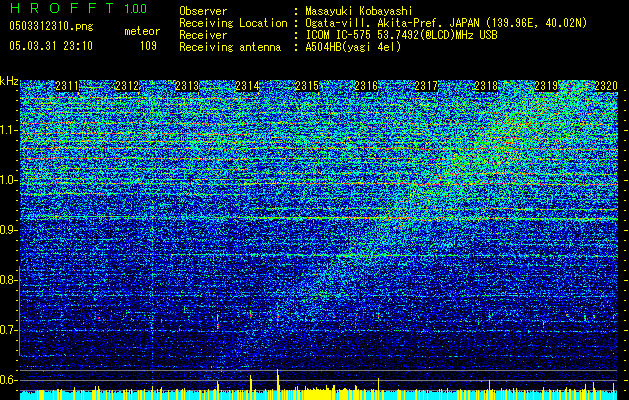Click the Observer label
Screen dimensions: 629x400
(203, 11)
